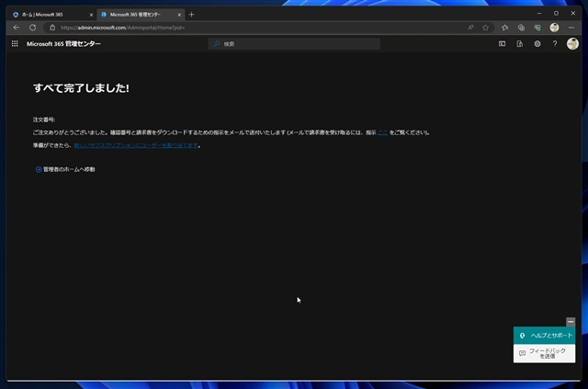
Task: Open the app launcher waffle icon
Action: coord(15,44)
